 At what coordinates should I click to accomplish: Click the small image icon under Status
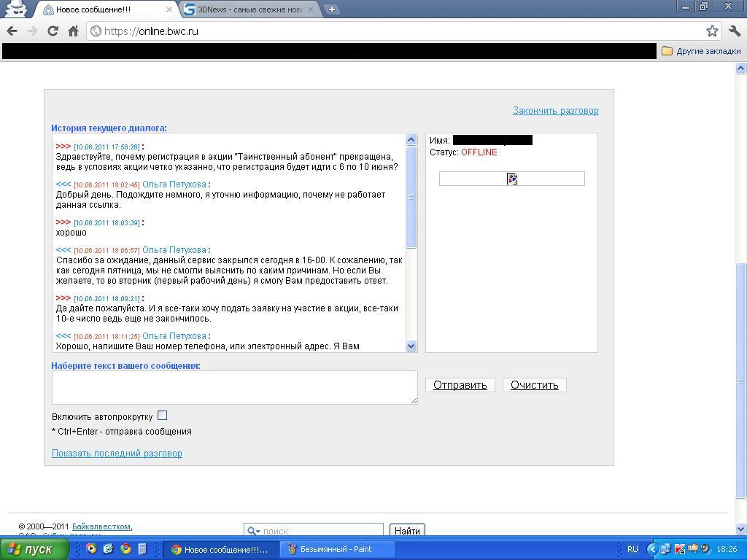click(x=512, y=179)
